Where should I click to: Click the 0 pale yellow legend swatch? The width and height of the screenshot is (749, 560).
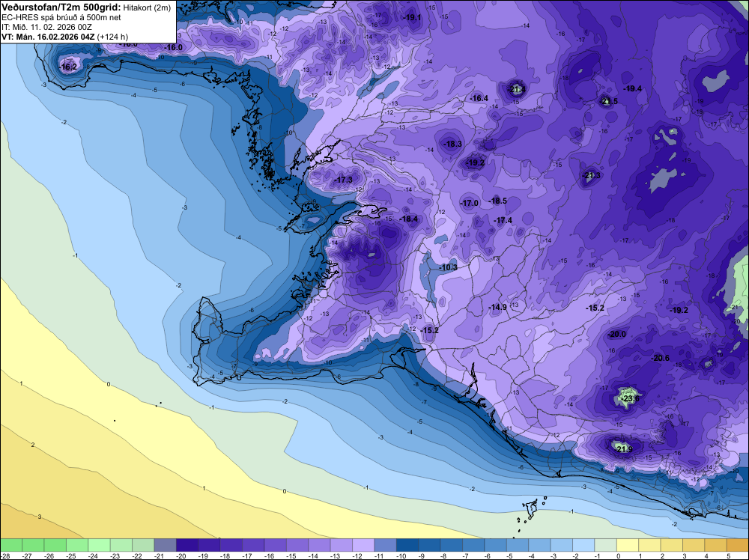point(628,545)
